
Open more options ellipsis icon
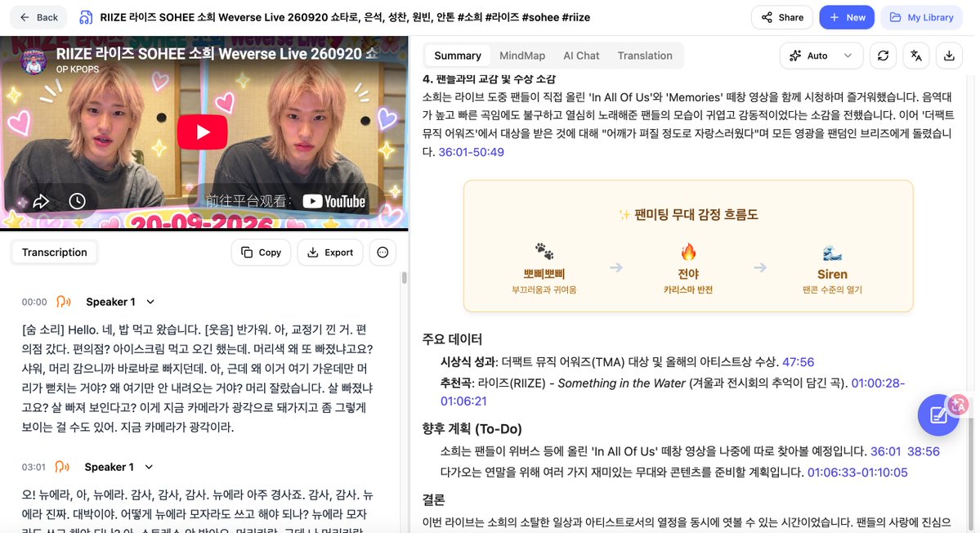[x=383, y=253]
